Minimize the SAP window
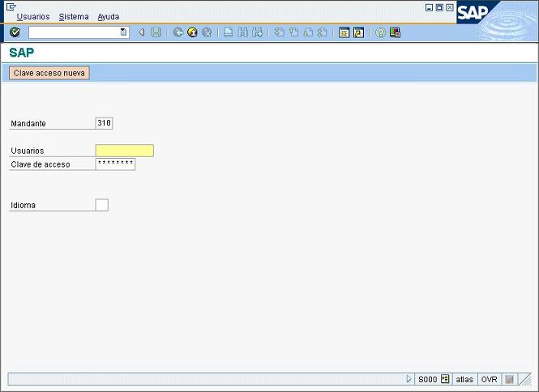Viewport: 539px width, 392px height. 429,7
